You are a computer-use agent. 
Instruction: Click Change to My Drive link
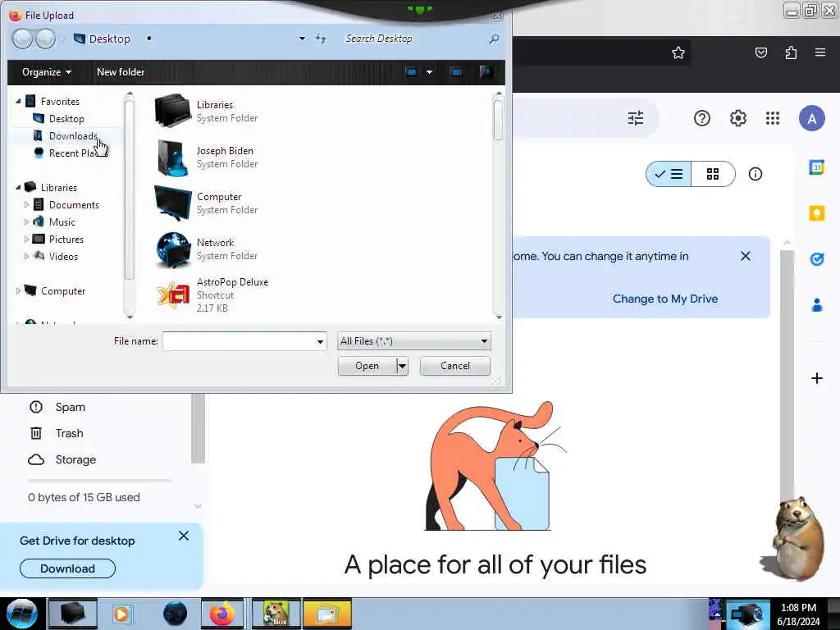coord(664,299)
